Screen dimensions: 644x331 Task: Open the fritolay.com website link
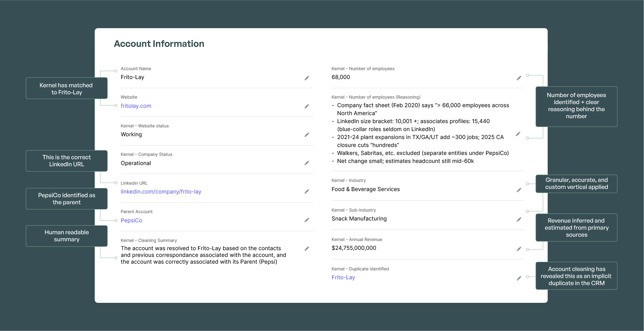[x=136, y=106]
